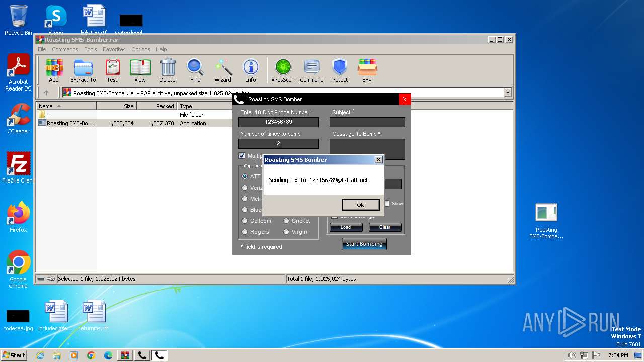Open Skype desktop shortcut
The height and width of the screenshot is (362, 644).
(56, 19)
